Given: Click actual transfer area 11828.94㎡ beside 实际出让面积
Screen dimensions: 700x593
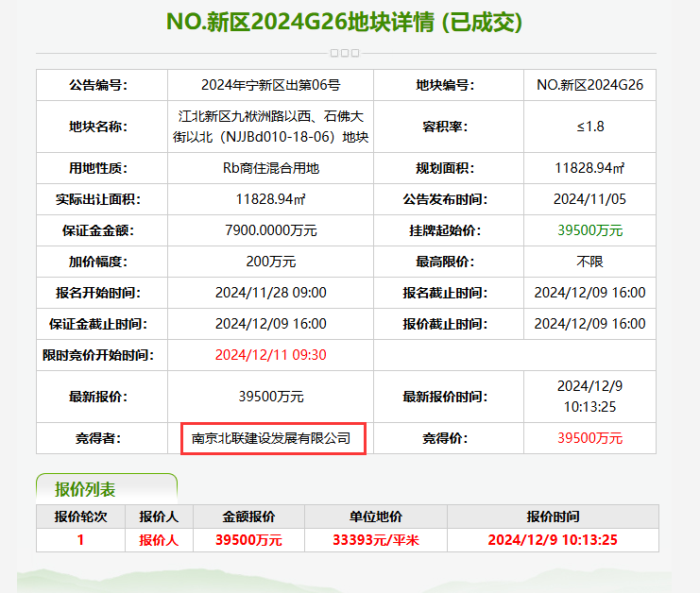Looking at the screenshot, I should click(270, 199).
